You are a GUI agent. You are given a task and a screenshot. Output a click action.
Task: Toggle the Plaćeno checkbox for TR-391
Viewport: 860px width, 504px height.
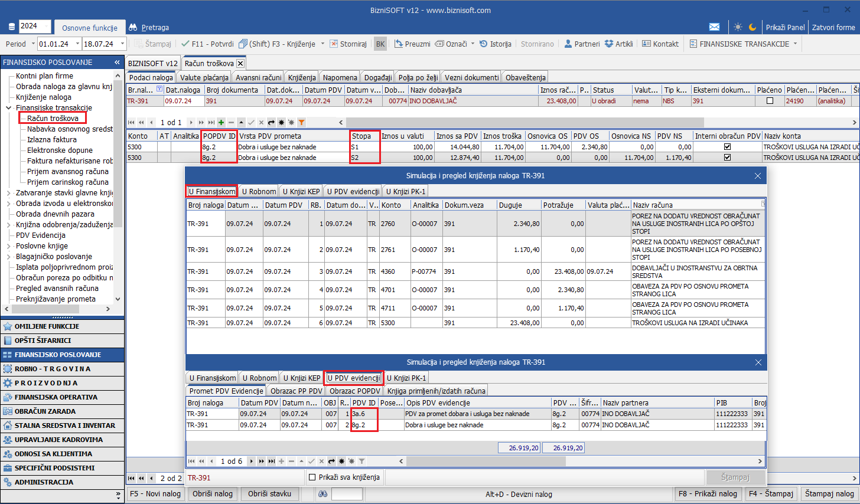click(x=770, y=101)
